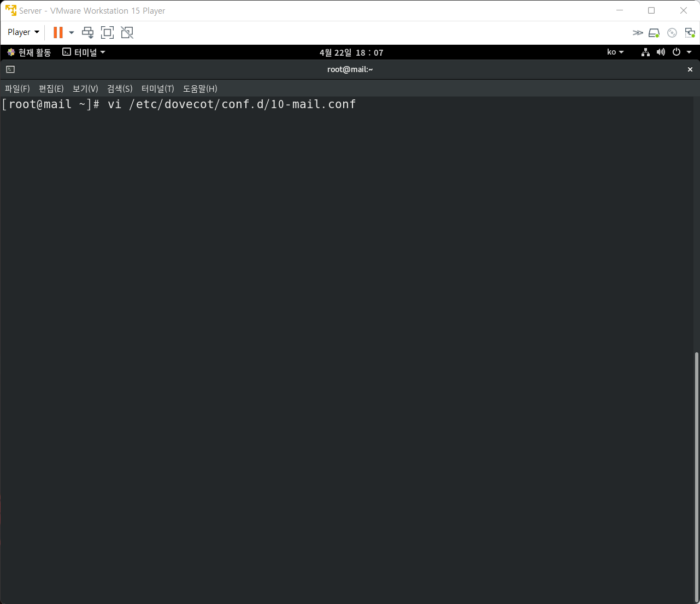
Task: Open the 도움말(H) menu
Action: click(x=200, y=88)
